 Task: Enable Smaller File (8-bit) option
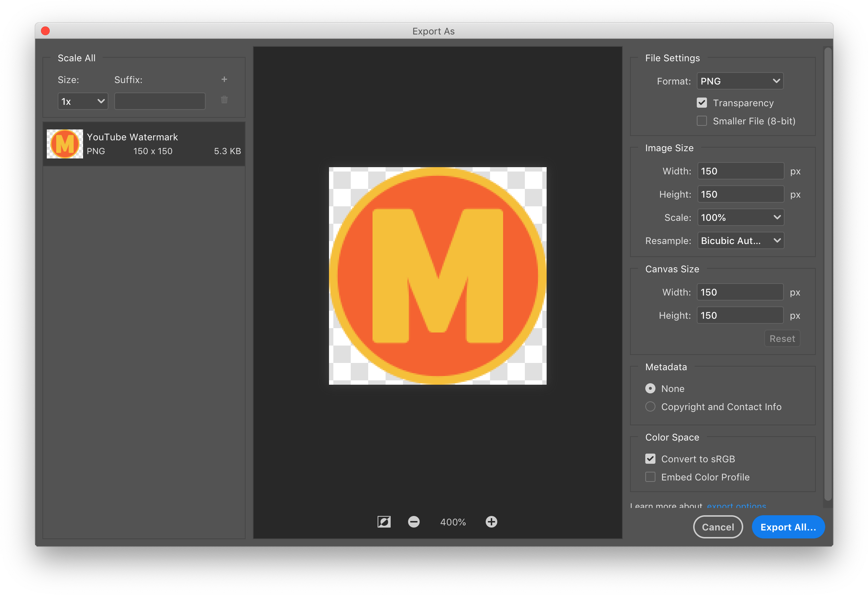coord(702,121)
